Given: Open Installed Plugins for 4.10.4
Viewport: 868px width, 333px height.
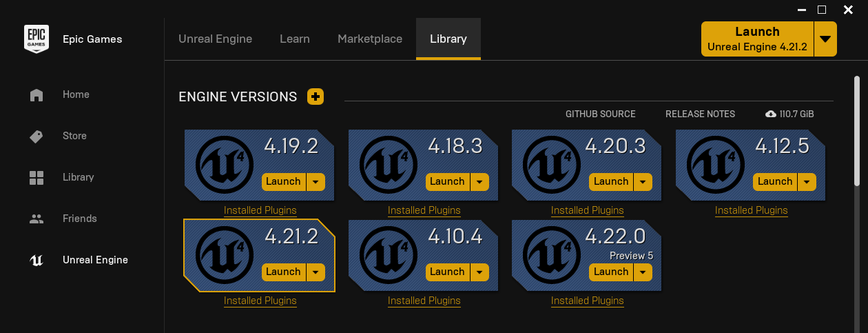Looking at the screenshot, I should (x=424, y=301).
